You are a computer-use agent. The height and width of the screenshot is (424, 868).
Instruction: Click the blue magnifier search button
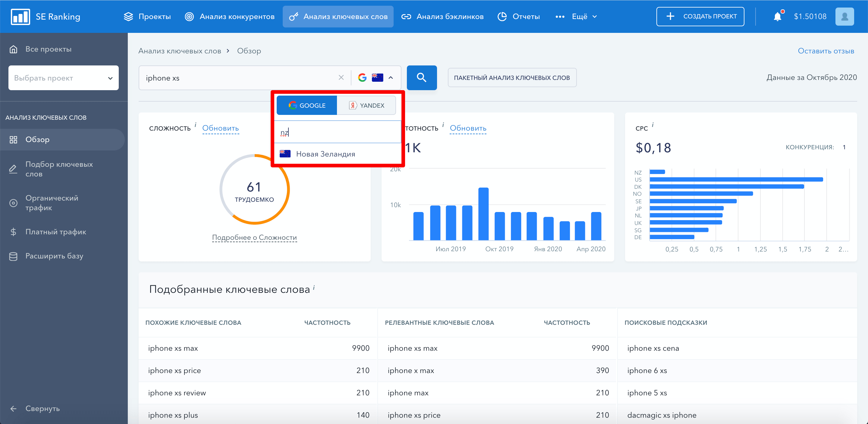tap(422, 78)
